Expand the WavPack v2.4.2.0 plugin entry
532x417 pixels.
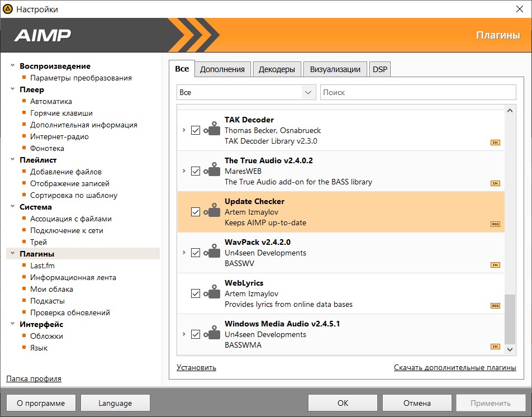click(x=184, y=253)
